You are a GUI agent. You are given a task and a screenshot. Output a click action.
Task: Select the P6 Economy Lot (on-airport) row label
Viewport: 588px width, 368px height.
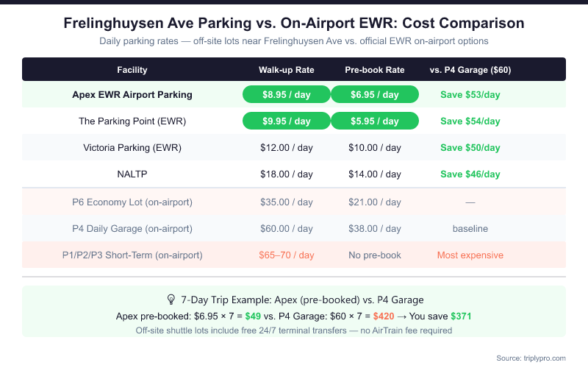tap(132, 202)
